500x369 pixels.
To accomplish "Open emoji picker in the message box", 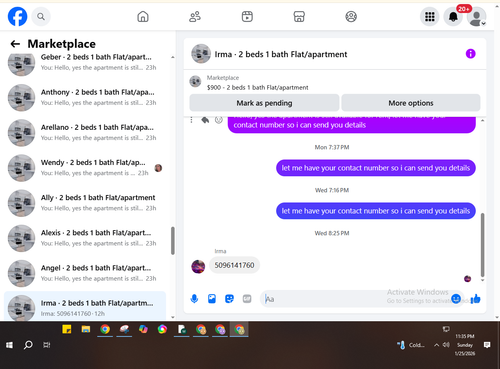I will (x=456, y=299).
